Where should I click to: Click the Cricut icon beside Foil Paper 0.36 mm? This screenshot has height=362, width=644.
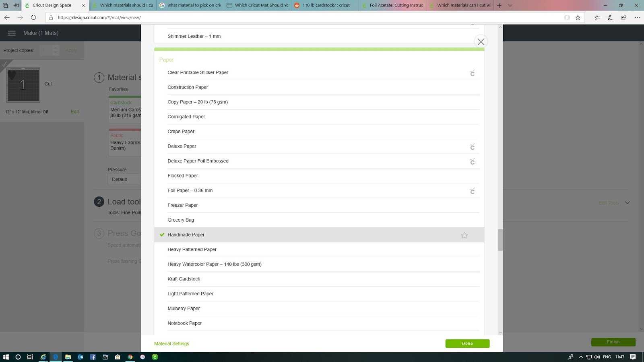[472, 191]
